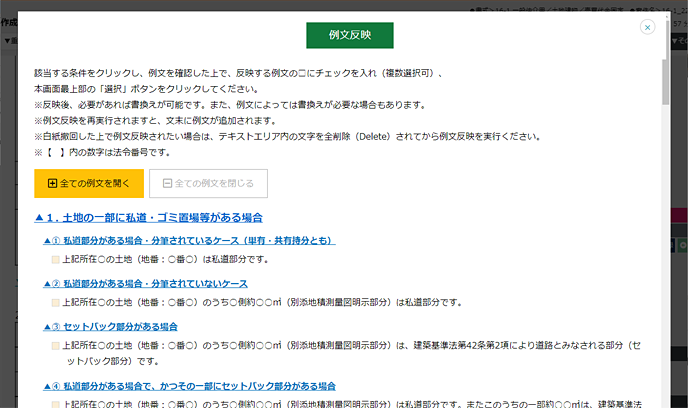Click the note ※例文反映を再実行されますと、文末に例文が追加されます。
Viewport: 688px width, 408px height.
click(156, 121)
